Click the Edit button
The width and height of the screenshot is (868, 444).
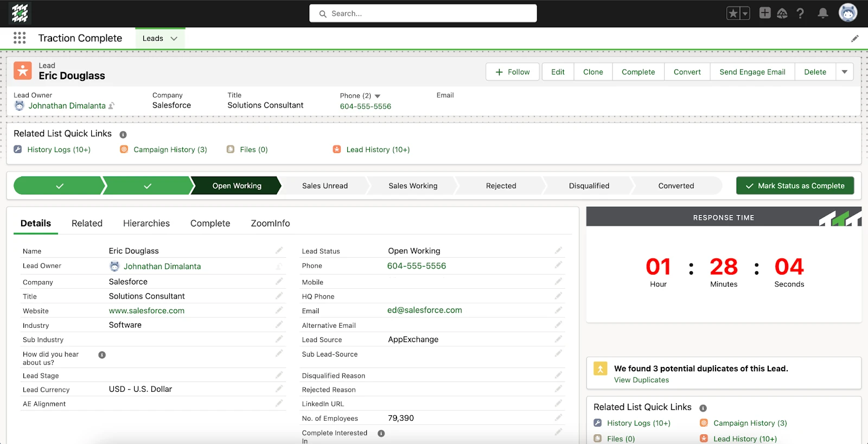point(558,72)
